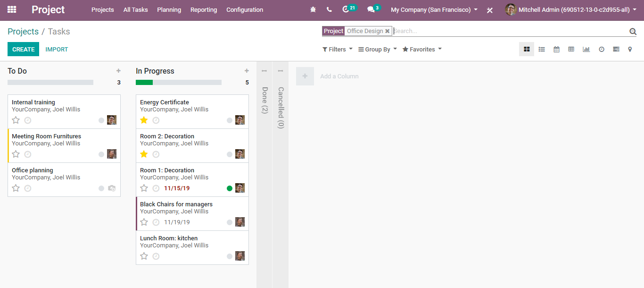Click the 11/15/19 deadline on Room 1
This screenshot has height=288, width=644.
click(177, 188)
